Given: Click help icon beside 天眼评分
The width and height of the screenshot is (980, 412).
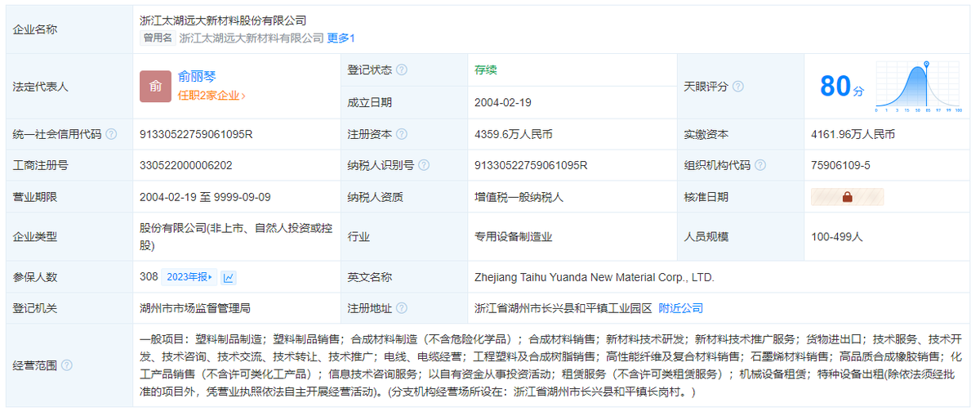Looking at the screenshot, I should 737,87.
